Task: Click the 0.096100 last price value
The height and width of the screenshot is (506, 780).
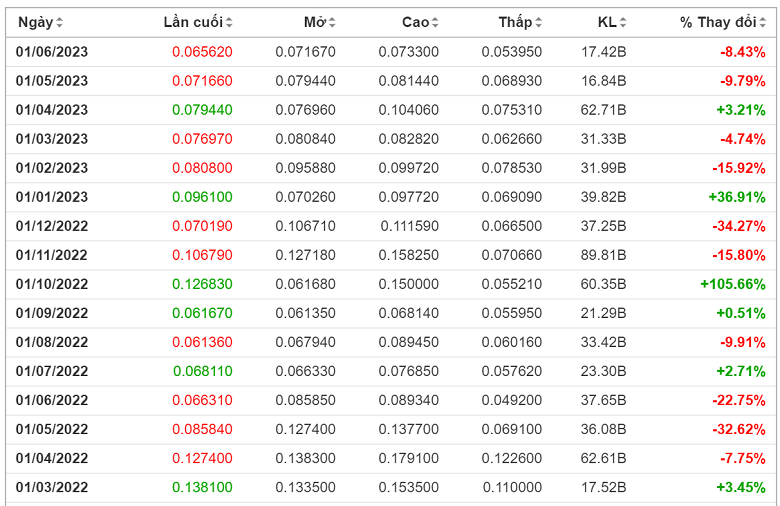Action: [x=202, y=197]
